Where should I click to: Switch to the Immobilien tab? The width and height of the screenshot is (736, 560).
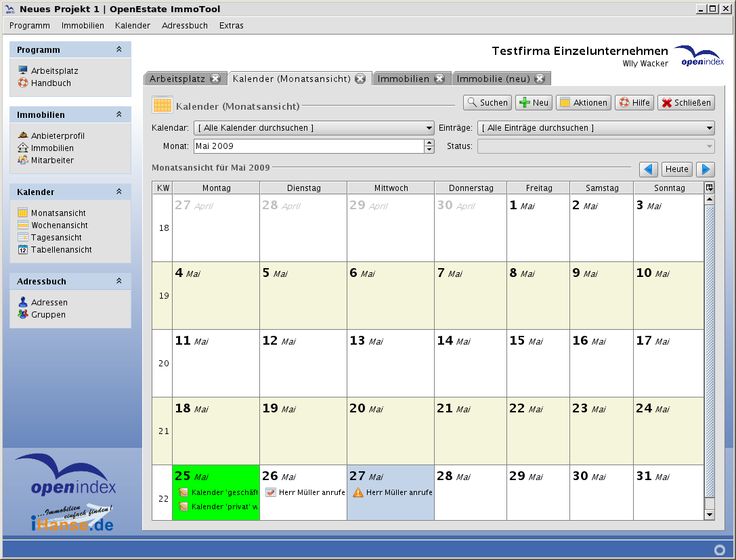click(x=403, y=79)
